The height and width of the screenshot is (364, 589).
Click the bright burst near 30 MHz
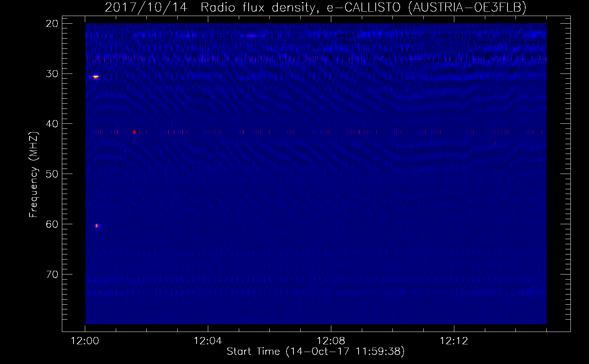[x=95, y=77]
